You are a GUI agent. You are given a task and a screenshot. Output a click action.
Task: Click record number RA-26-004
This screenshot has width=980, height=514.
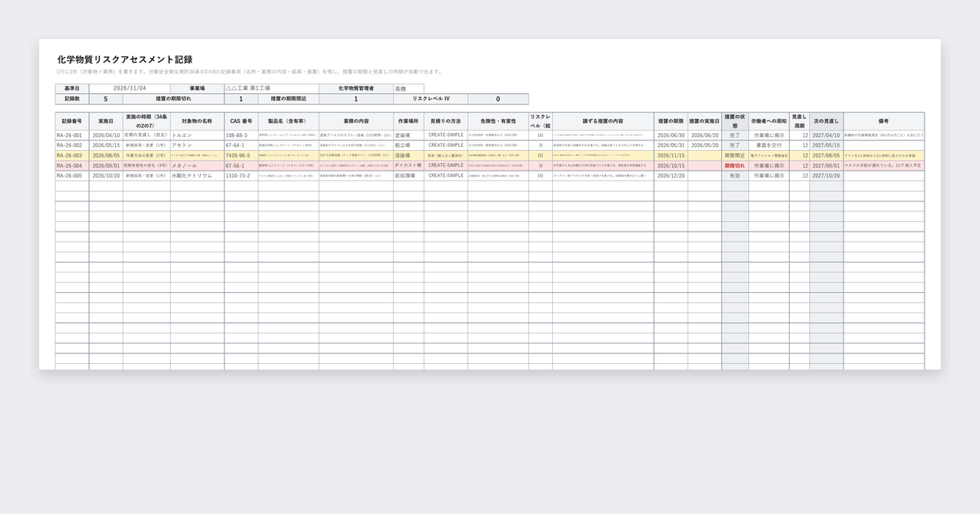(72, 166)
